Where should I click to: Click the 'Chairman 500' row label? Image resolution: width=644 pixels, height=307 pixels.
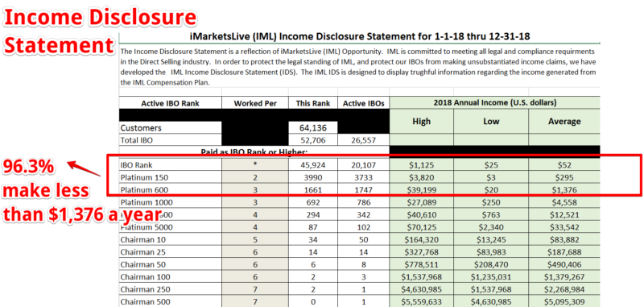click(170, 301)
